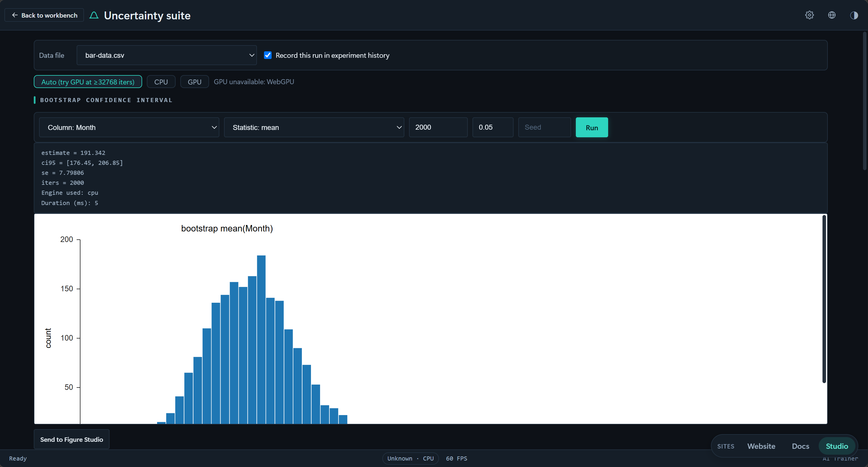Select Auto (try GPU) engine mode

(x=88, y=82)
